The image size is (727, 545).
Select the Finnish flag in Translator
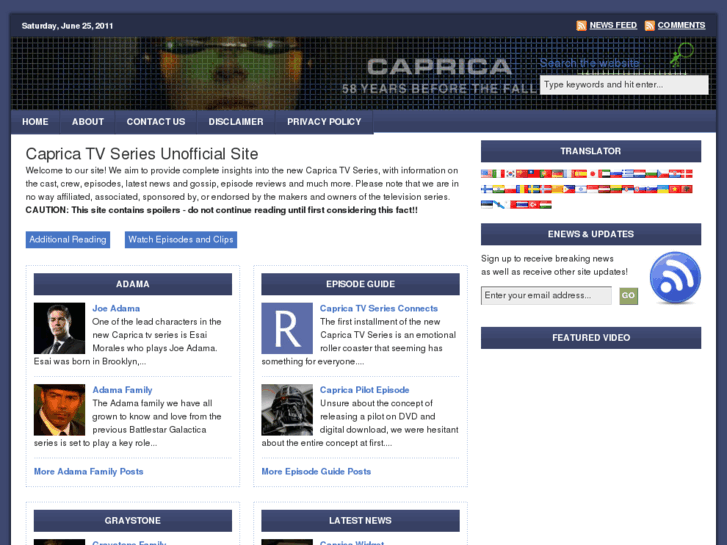click(487, 189)
